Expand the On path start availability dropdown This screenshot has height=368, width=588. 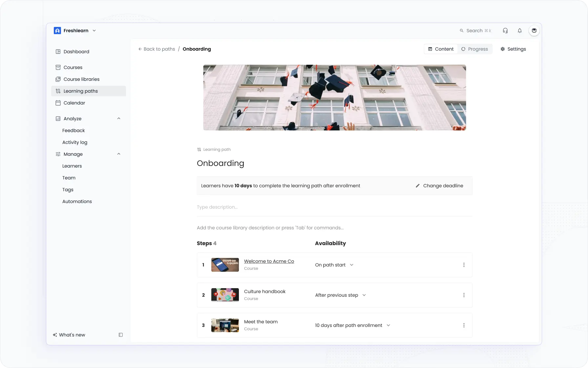(351, 265)
